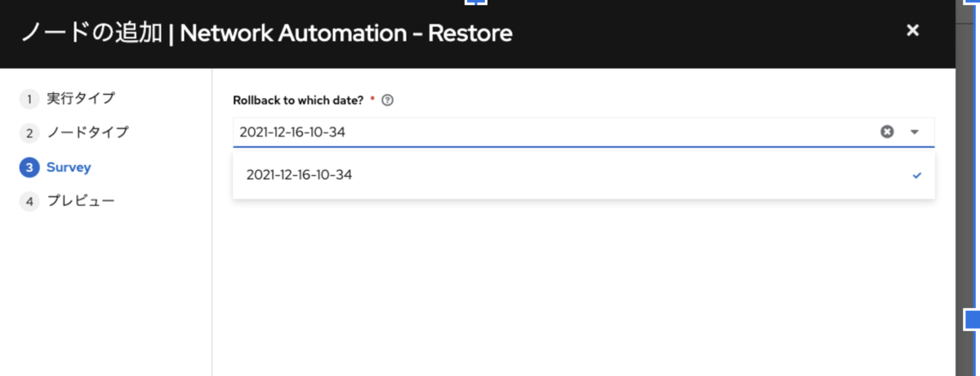Click the number 1 step badge

[29, 99]
